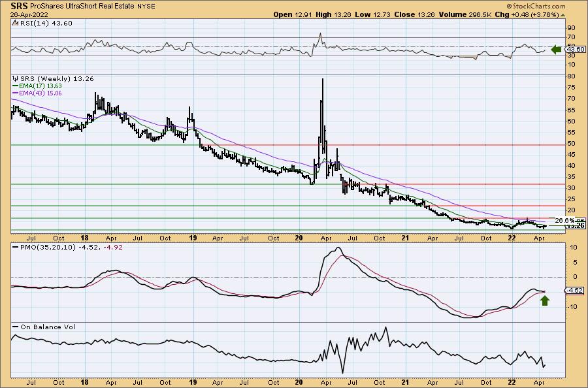This screenshot has width=588, height=388.
Task: Click the SRS (Weekly) 13.26 legend label
Action: click(x=57, y=79)
